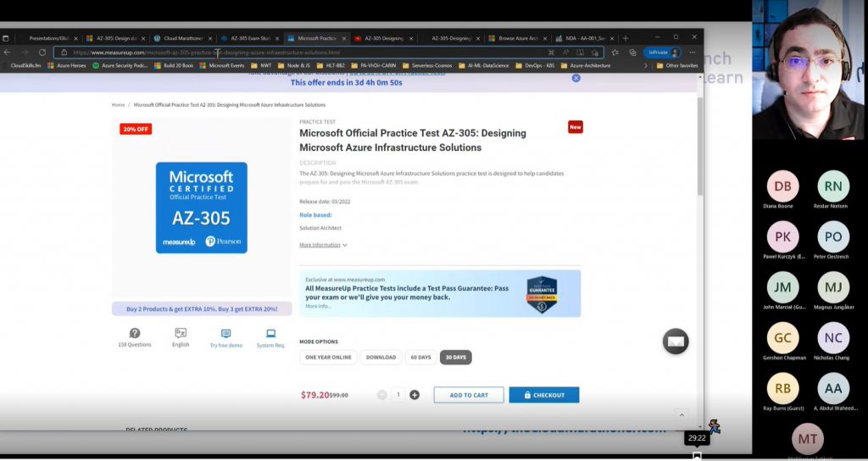Decrease quantity with the minus button
The image size is (868, 461).
382,395
